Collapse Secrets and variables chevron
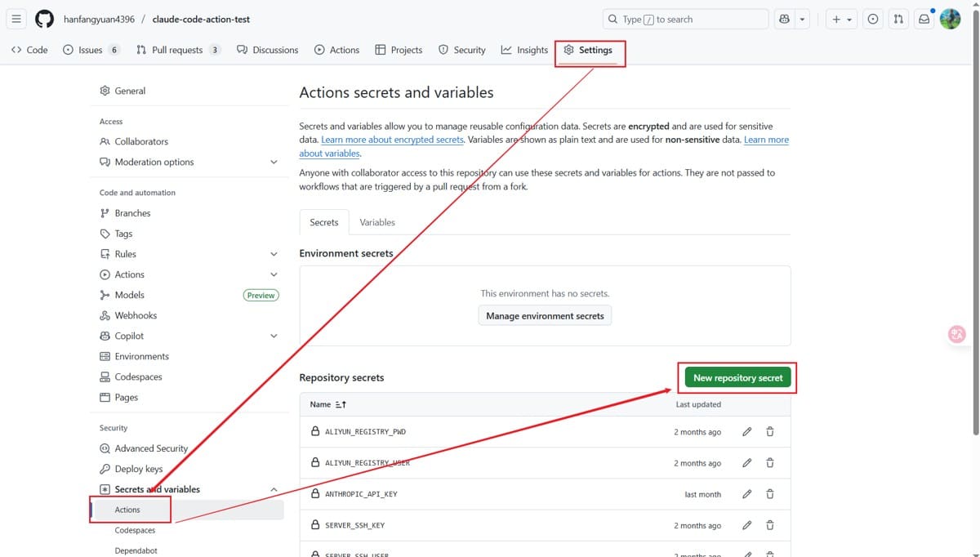This screenshot has width=980, height=557. pyautogui.click(x=274, y=489)
